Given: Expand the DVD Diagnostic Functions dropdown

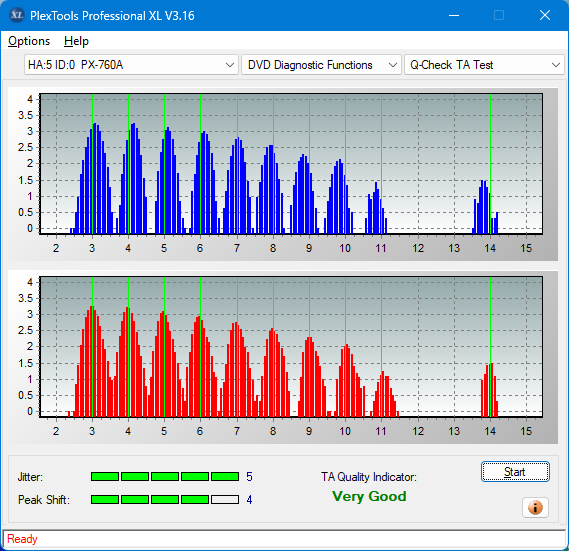Looking at the screenshot, I should 321,65.
